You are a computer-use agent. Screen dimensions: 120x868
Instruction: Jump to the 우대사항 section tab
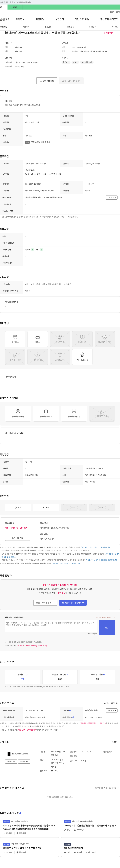pos(48,27)
